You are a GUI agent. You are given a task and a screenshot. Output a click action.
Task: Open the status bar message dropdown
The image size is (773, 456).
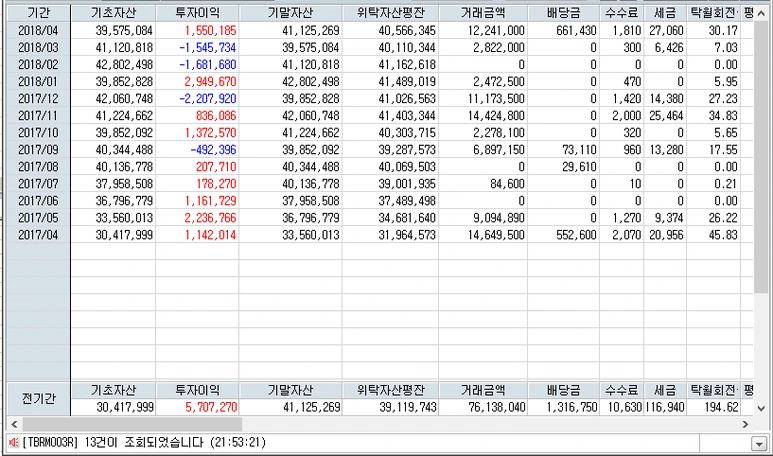point(759,443)
